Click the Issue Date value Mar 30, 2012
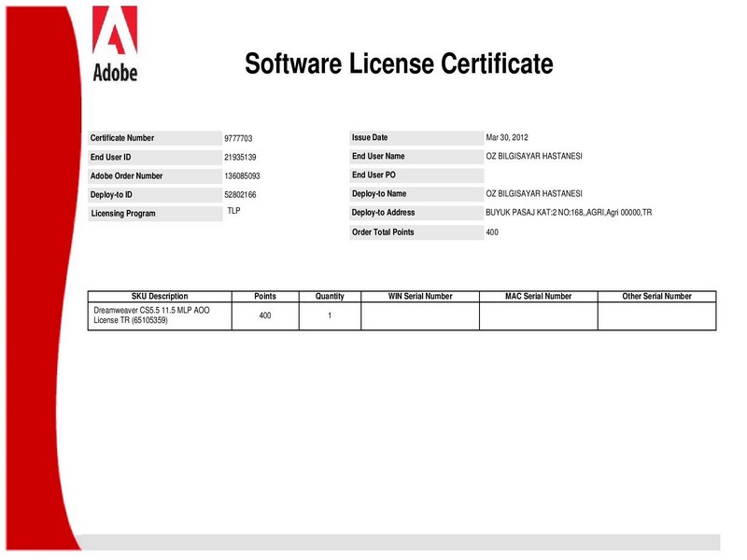 point(507,138)
